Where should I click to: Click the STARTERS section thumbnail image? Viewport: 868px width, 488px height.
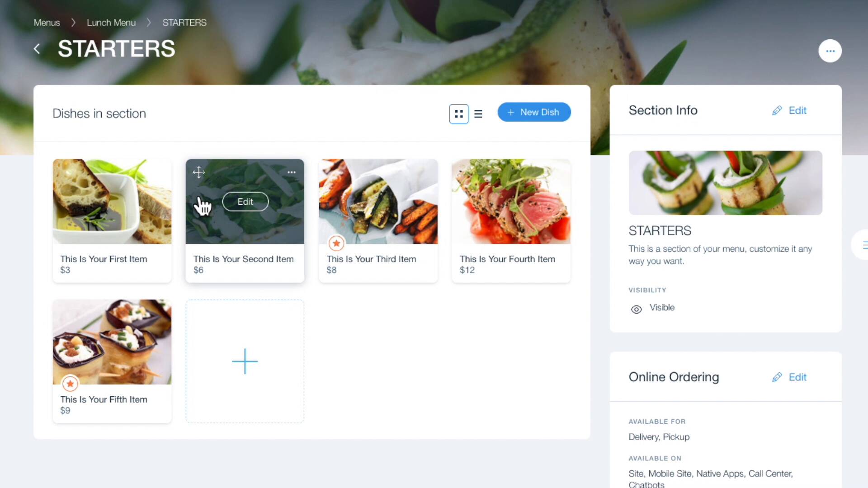coord(726,183)
